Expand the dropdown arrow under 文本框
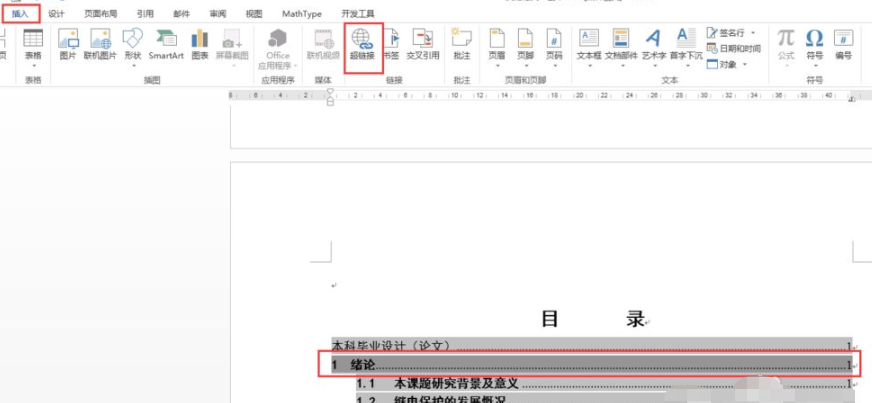The height and width of the screenshot is (403, 872). (589, 66)
